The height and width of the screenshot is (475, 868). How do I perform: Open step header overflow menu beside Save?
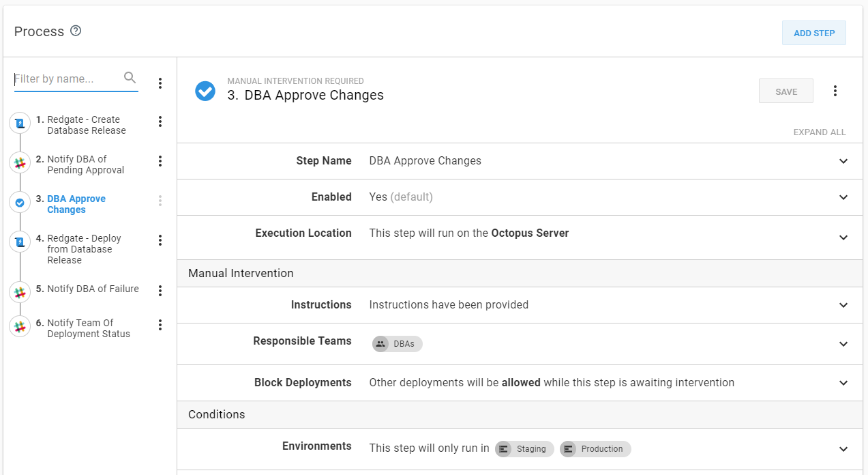click(x=835, y=91)
